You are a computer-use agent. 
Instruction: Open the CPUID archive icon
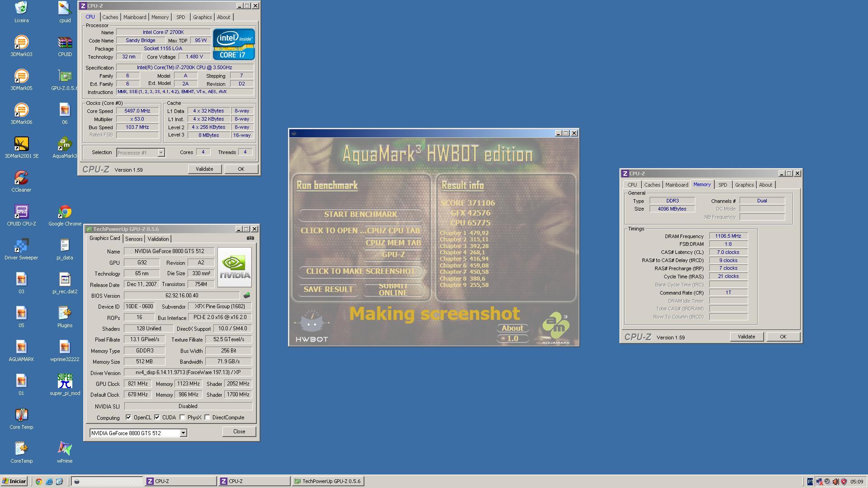(x=65, y=45)
